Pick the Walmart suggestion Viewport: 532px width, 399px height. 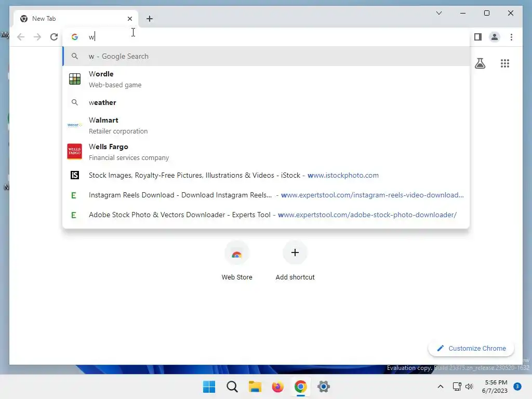[267, 125]
